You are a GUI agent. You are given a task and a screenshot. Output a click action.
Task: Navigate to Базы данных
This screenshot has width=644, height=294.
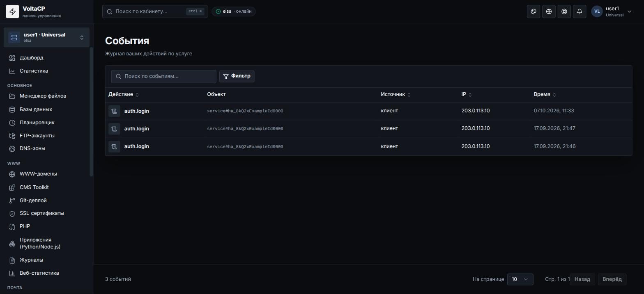pos(46,109)
